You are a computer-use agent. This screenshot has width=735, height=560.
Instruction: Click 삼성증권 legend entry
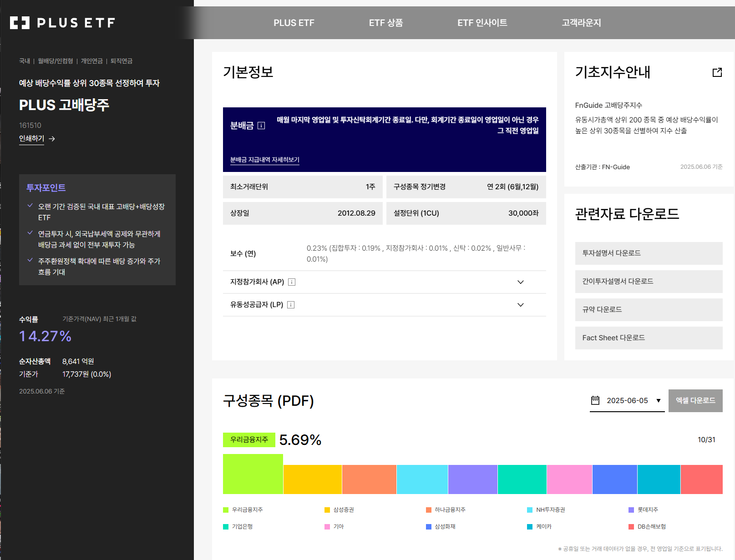pyautogui.click(x=339, y=510)
